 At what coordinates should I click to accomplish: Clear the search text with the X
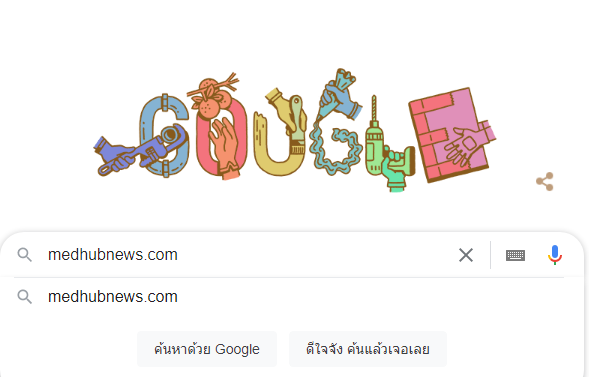(466, 255)
